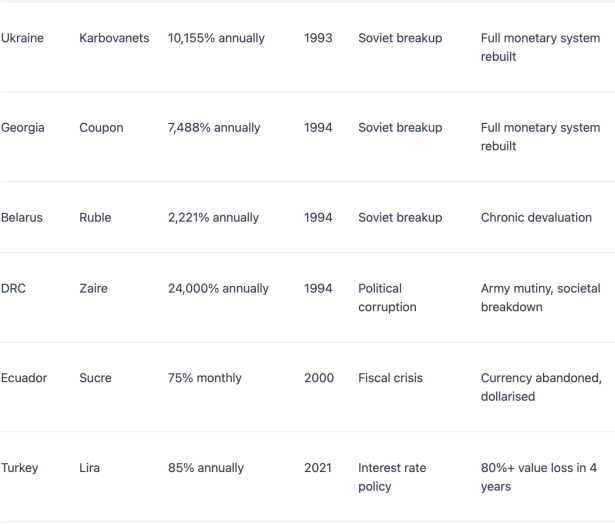This screenshot has width=615, height=524.
Task: Select the Ukraine country cell
Action: coord(22,38)
